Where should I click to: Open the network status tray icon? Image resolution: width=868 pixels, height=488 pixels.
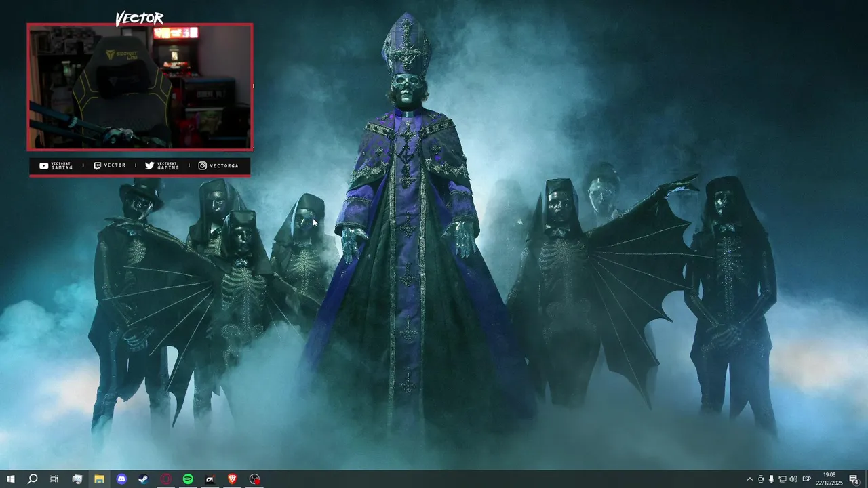783,479
